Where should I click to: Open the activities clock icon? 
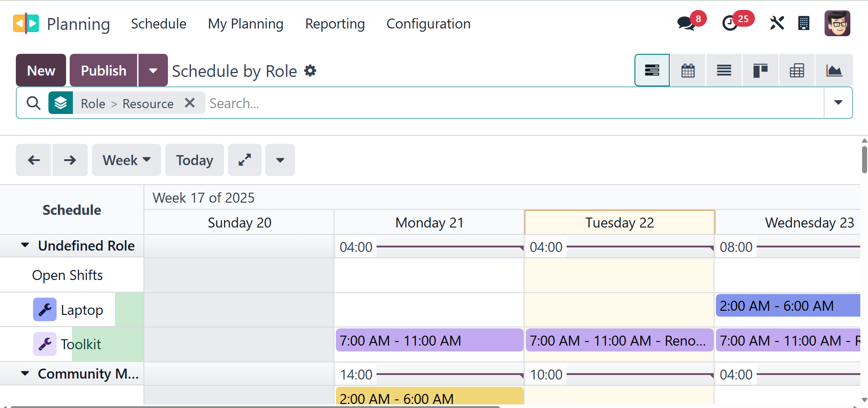[730, 23]
